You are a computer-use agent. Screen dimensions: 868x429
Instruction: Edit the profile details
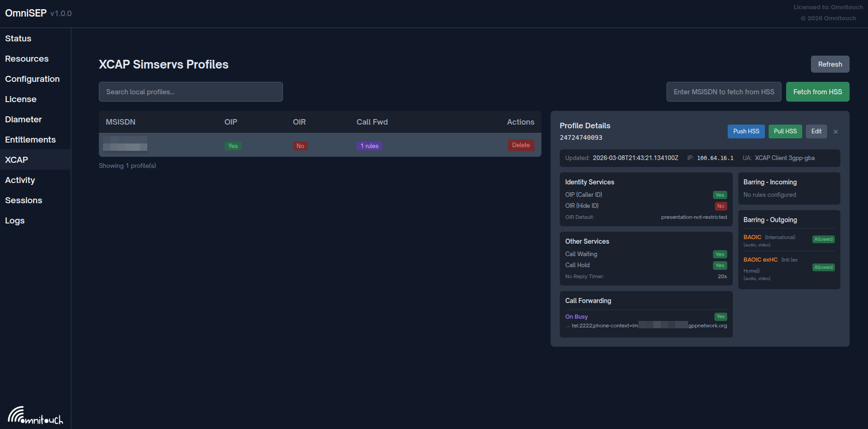816,131
